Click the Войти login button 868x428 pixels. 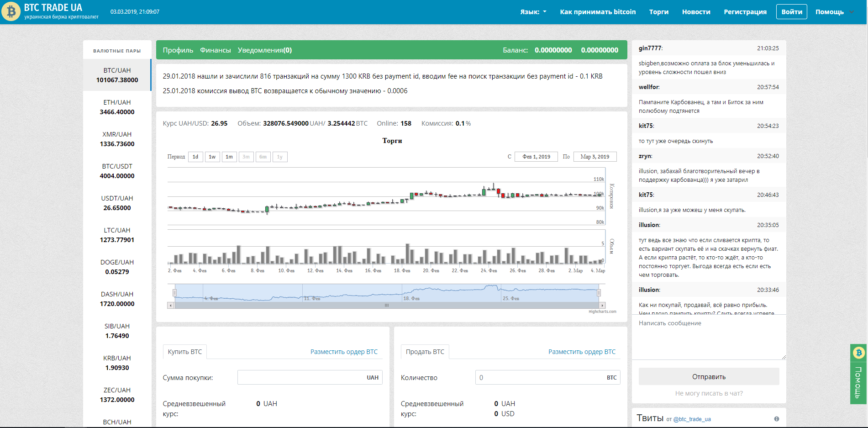tap(792, 12)
